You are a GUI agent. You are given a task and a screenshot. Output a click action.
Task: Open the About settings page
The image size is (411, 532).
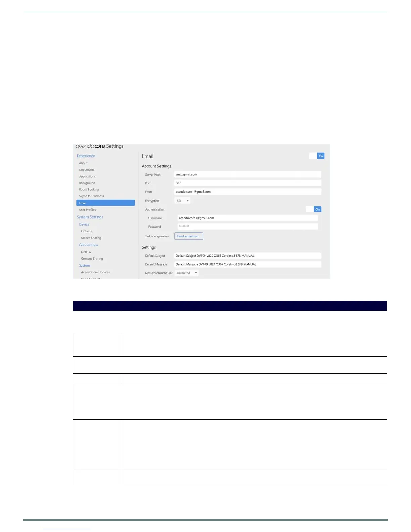coord(83,163)
